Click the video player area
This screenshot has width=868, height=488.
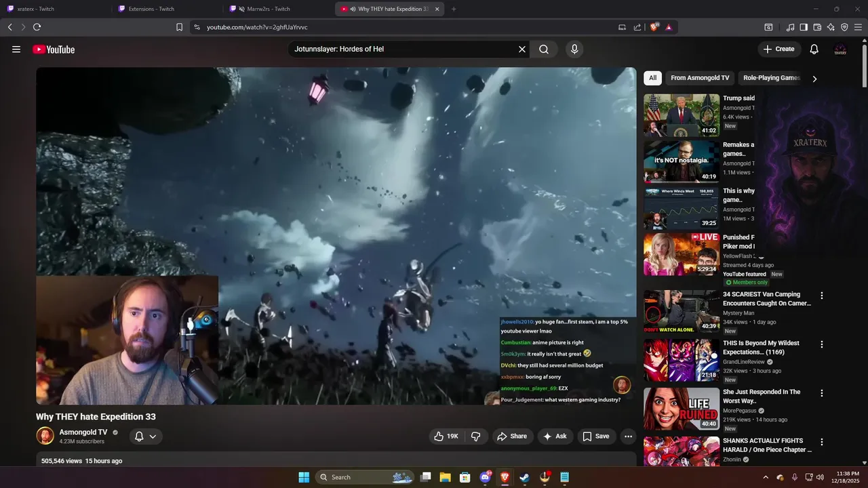click(x=336, y=236)
